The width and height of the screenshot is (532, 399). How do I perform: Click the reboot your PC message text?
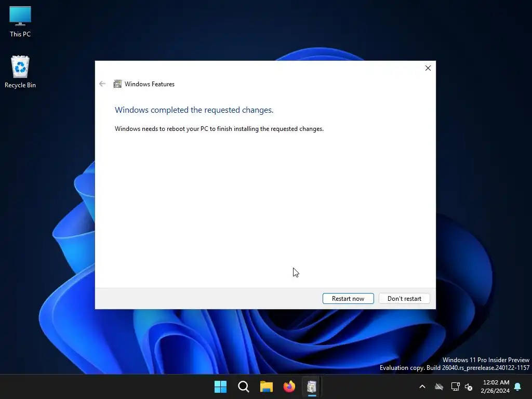219,129
